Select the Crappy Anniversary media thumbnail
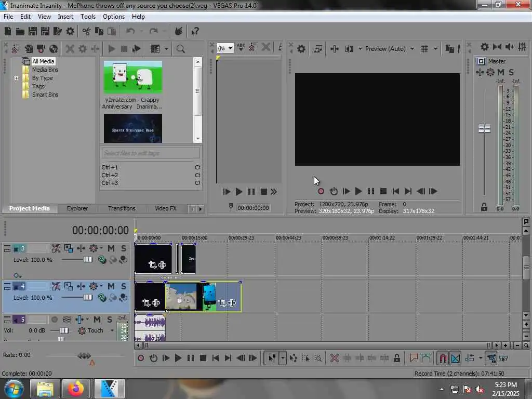 (132, 77)
